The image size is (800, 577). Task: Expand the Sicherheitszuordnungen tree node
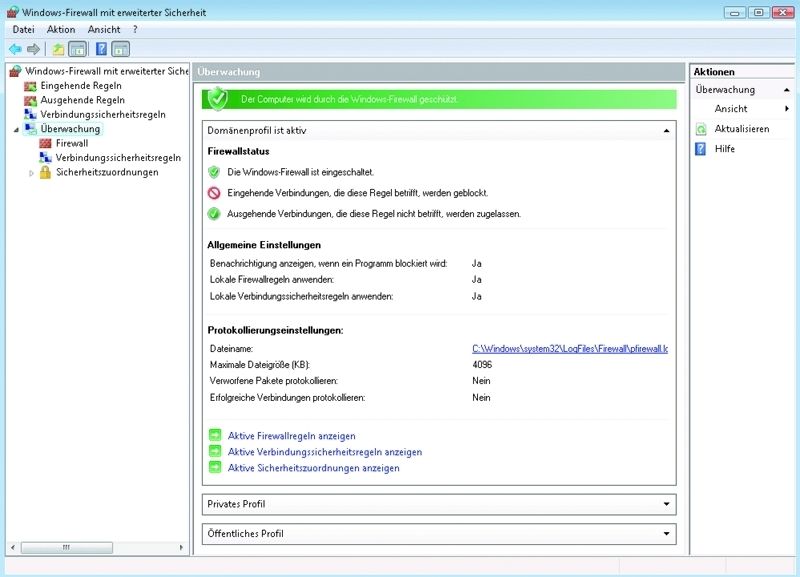(x=31, y=173)
